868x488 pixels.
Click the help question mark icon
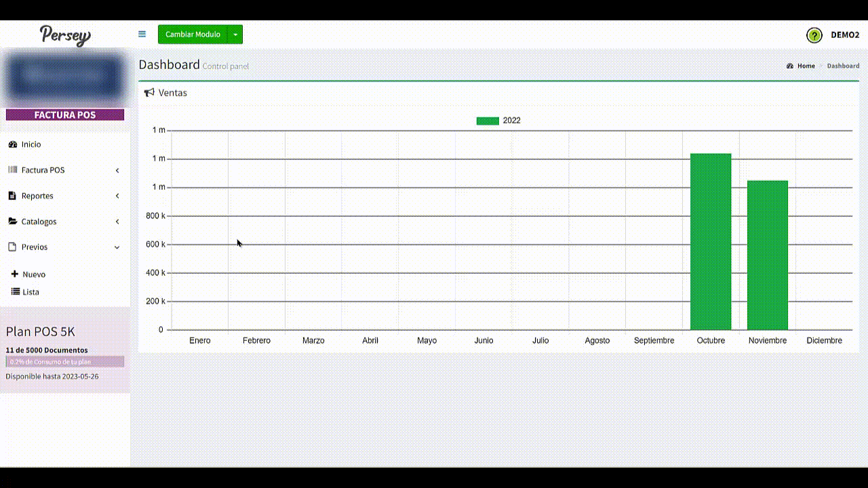[x=814, y=35]
